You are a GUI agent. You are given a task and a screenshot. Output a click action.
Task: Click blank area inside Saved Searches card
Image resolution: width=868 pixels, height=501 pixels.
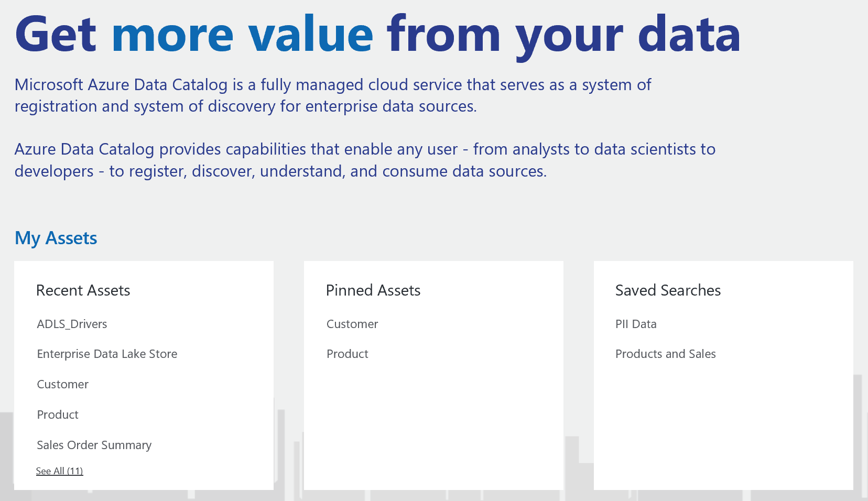coord(723,424)
